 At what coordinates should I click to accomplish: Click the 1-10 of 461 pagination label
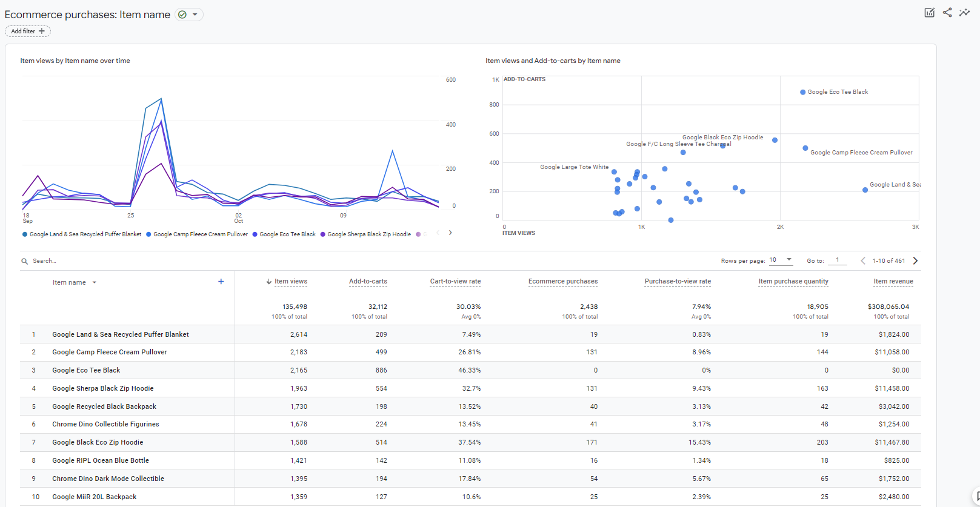coord(888,260)
